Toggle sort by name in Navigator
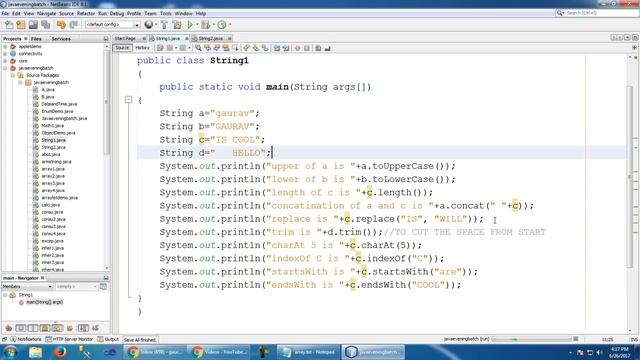This screenshot has width=640, height=360. [x=83, y=328]
